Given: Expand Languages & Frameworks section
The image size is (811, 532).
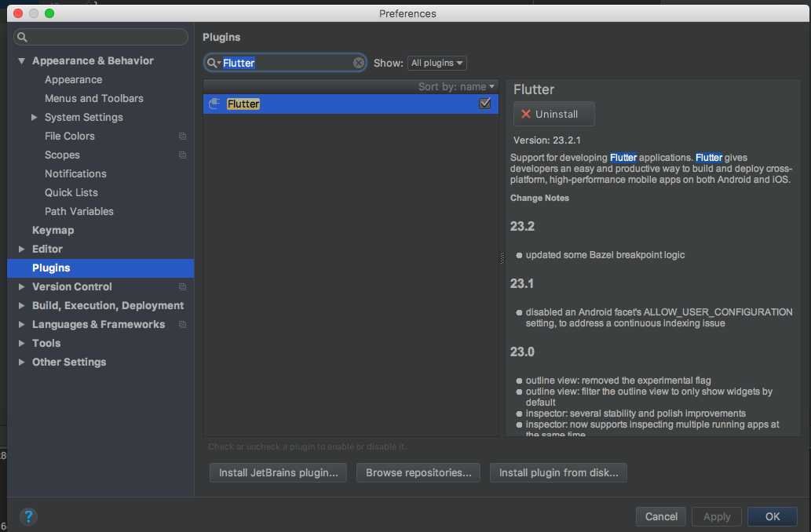Looking at the screenshot, I should [x=21, y=325].
